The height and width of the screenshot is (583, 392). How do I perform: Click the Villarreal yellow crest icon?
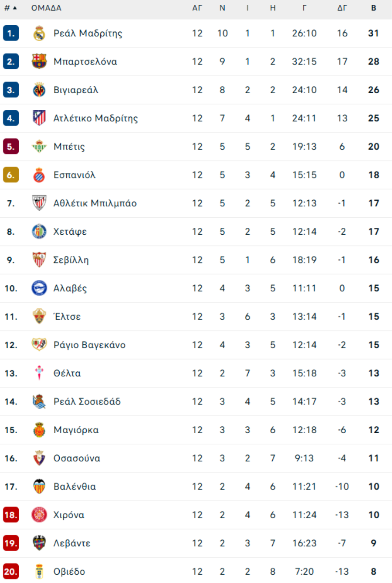click(39, 90)
